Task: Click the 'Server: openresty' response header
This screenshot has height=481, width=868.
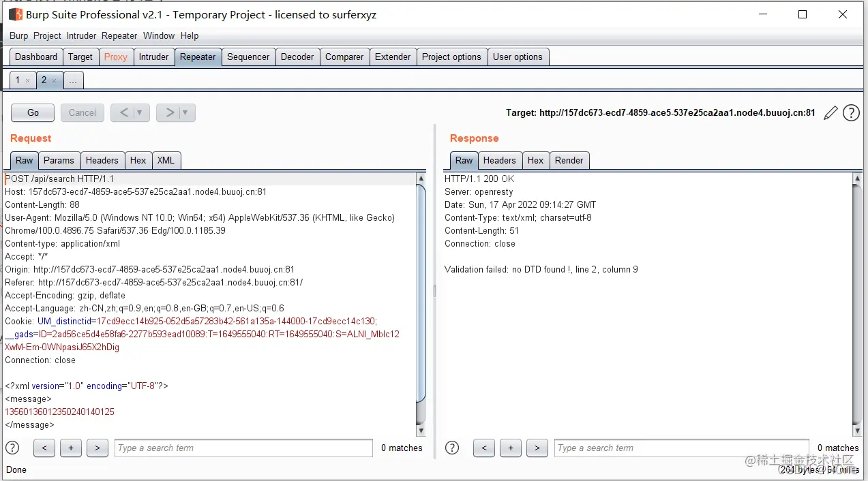Action: coord(479,192)
